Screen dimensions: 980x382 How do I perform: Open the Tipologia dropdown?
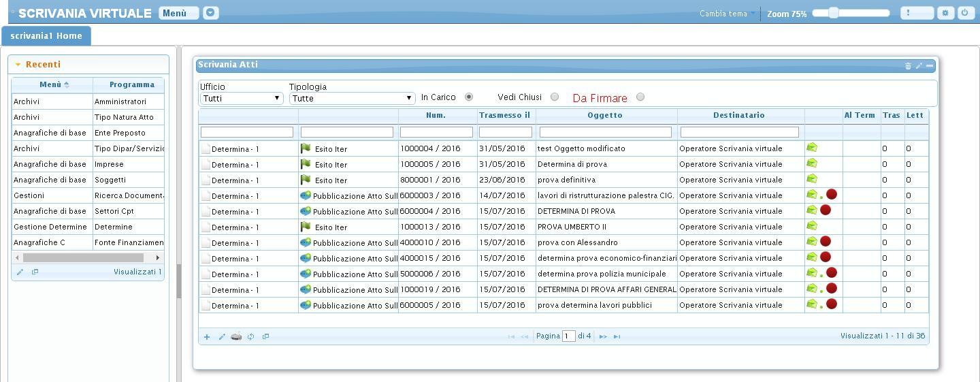point(352,98)
